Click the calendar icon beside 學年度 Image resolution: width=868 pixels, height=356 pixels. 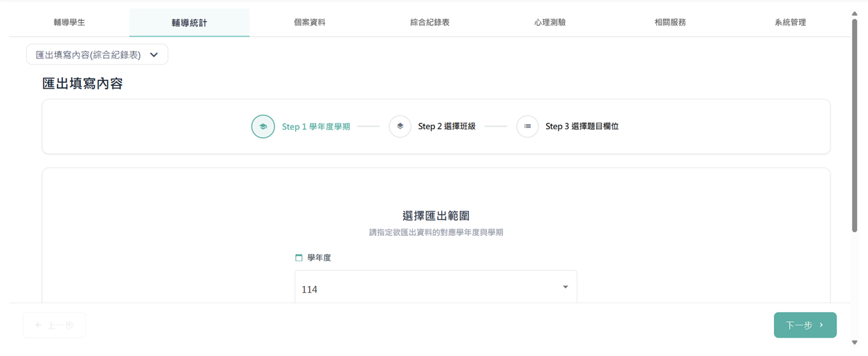tap(299, 258)
